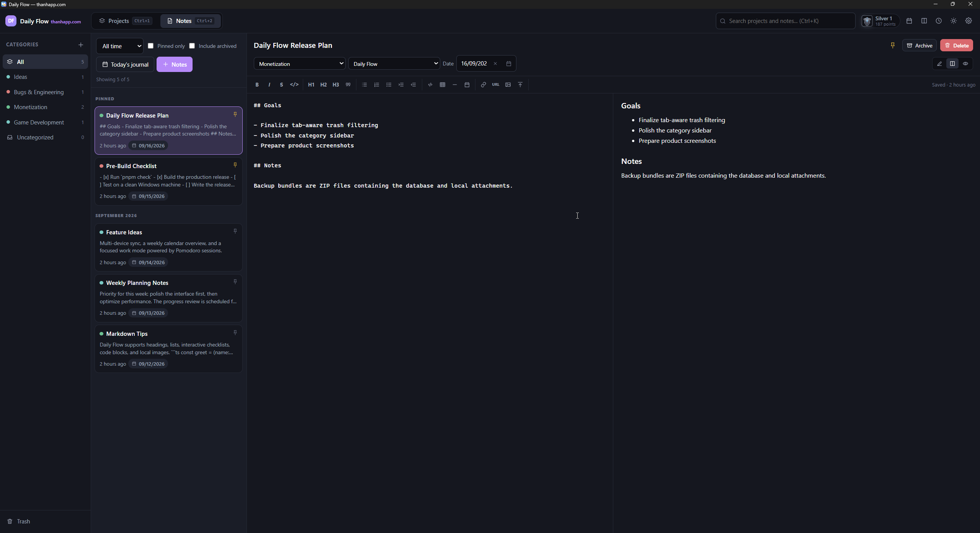980x533 pixels.
Task: Open the Daily Flow project dropdown
Action: tap(394, 64)
